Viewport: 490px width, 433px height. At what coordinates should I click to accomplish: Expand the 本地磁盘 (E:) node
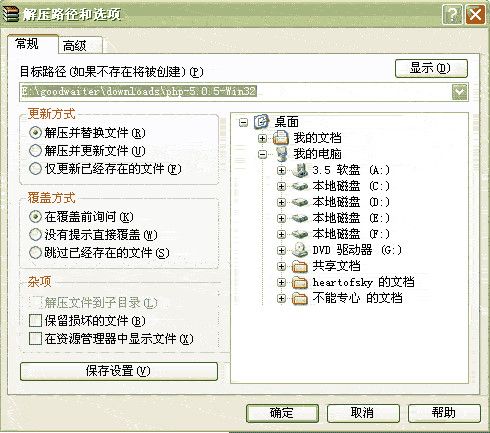click(x=281, y=218)
